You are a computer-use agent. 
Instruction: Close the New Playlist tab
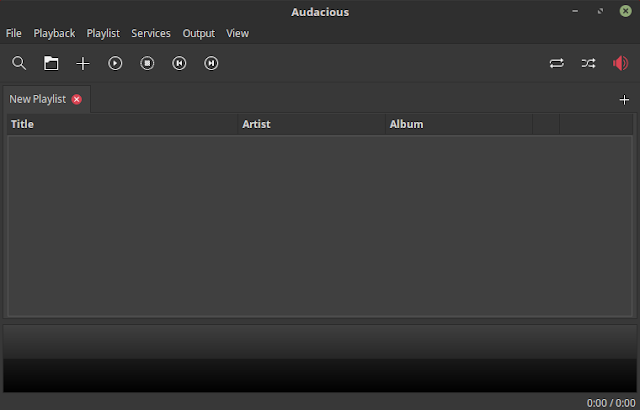tap(77, 99)
